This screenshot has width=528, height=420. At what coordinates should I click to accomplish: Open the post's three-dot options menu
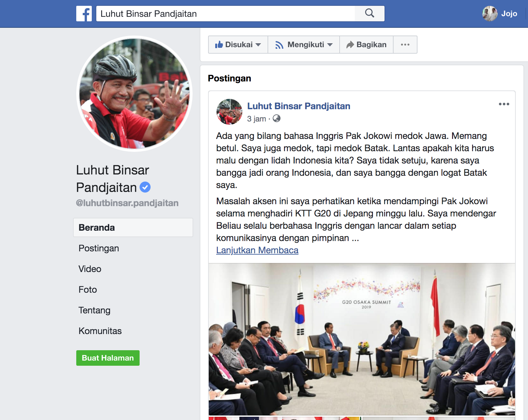tap(504, 104)
